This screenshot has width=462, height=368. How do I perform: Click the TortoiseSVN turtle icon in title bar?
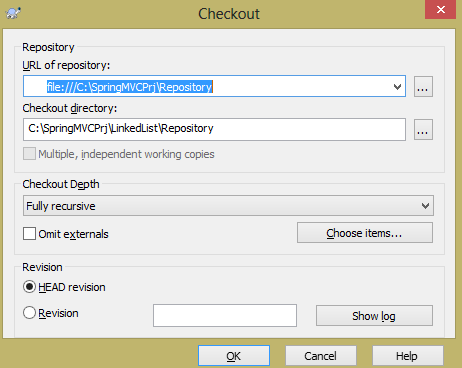pos(13,13)
